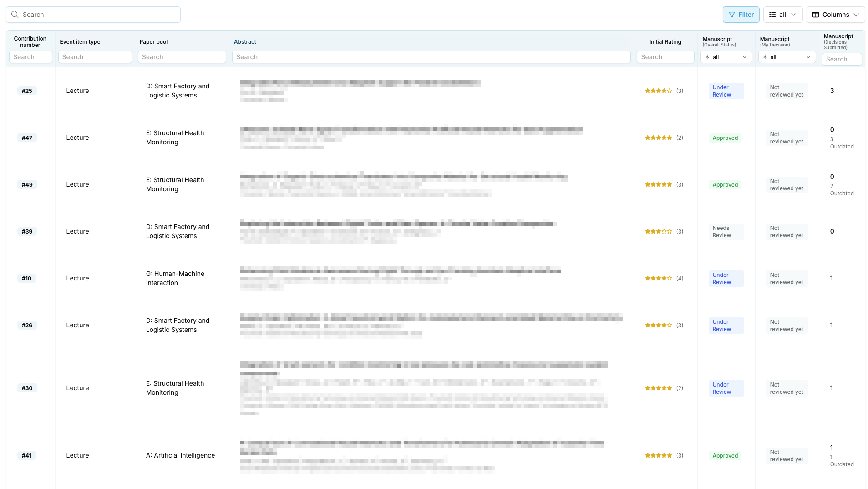Click the columns layout icon next to Columns
This screenshot has width=868, height=489.
816,15
